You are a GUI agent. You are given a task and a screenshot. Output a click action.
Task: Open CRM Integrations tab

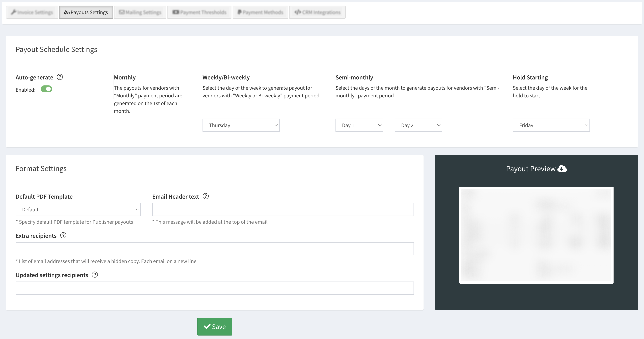pyautogui.click(x=317, y=12)
